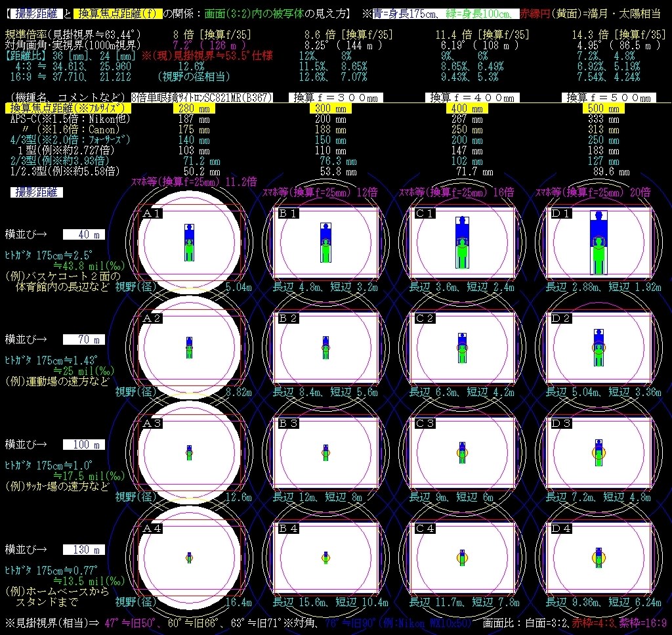Select the B2 frame preview
This screenshot has width=672, height=635.
click(325, 347)
